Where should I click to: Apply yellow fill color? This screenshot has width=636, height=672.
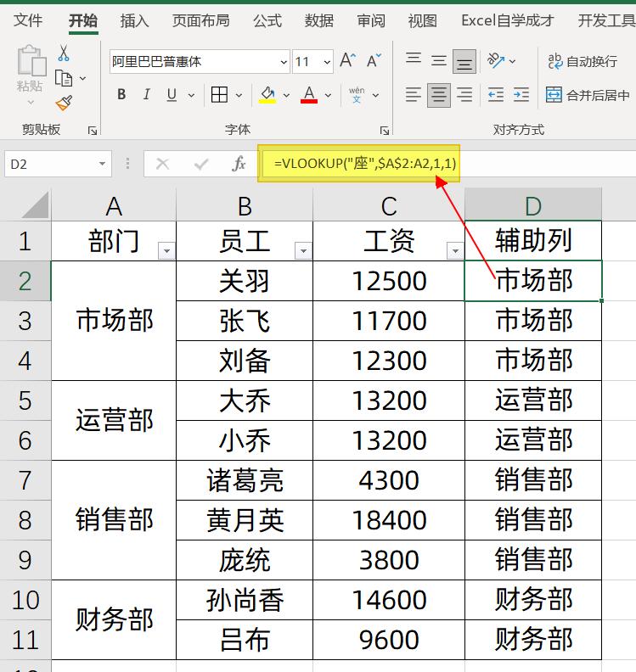267,95
